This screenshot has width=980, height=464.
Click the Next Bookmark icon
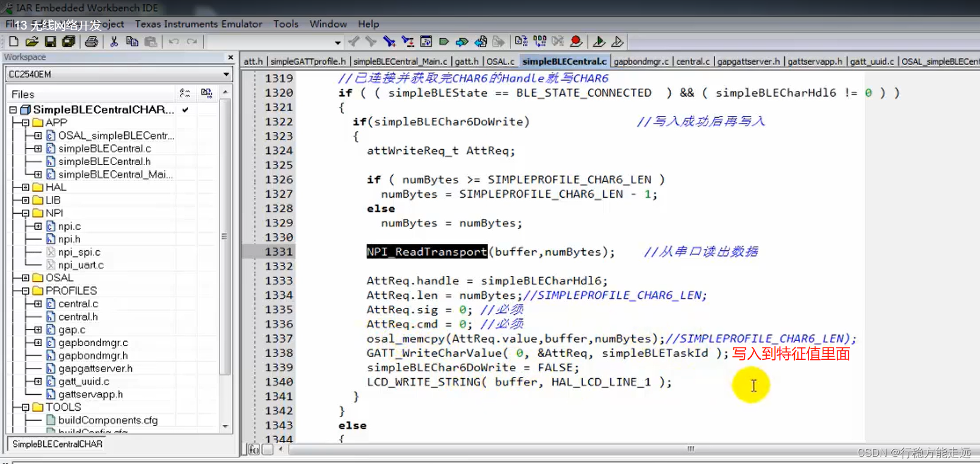tap(462, 41)
